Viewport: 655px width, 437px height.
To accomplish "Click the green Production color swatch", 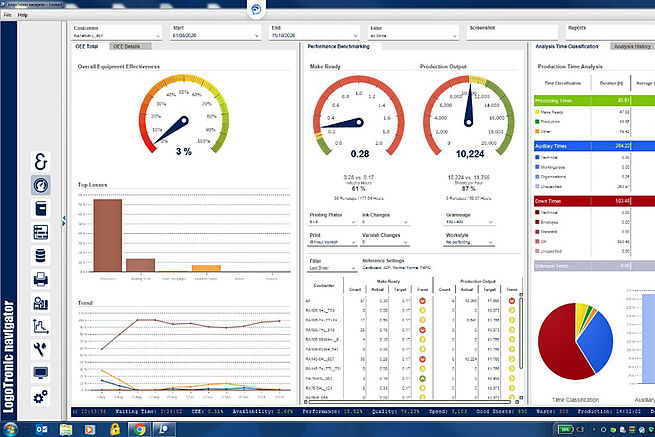I will point(537,122).
